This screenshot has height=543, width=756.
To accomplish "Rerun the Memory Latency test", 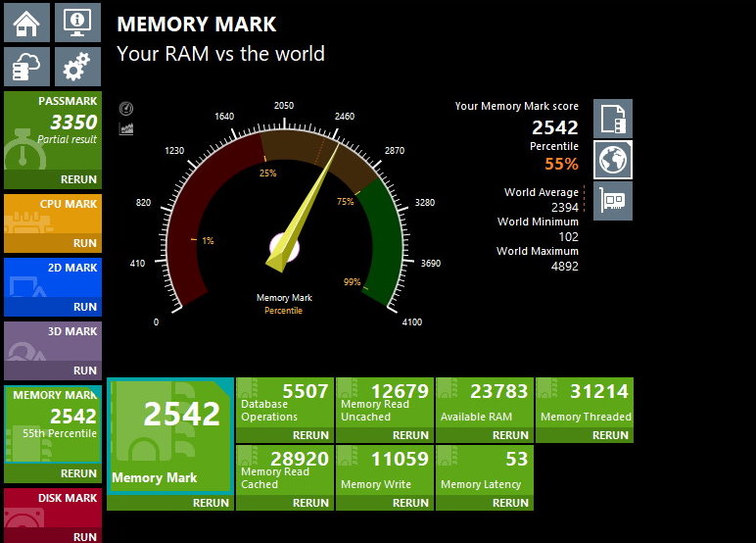I will (485, 503).
